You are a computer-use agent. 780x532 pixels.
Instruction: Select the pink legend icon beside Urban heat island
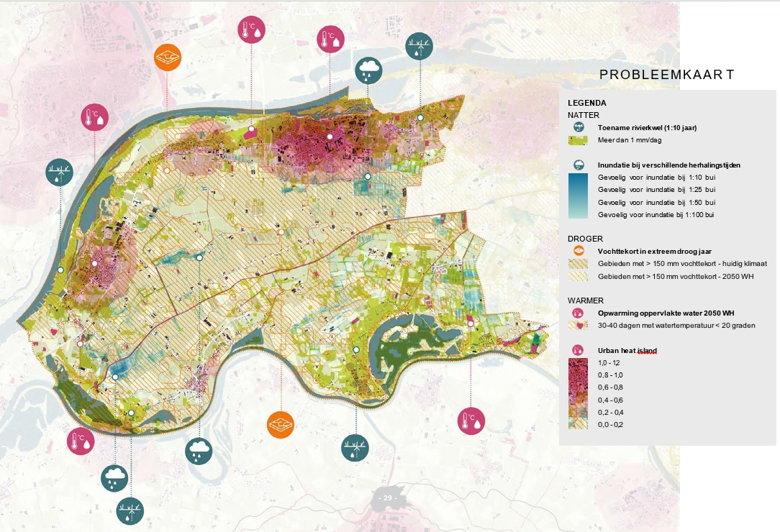point(578,350)
